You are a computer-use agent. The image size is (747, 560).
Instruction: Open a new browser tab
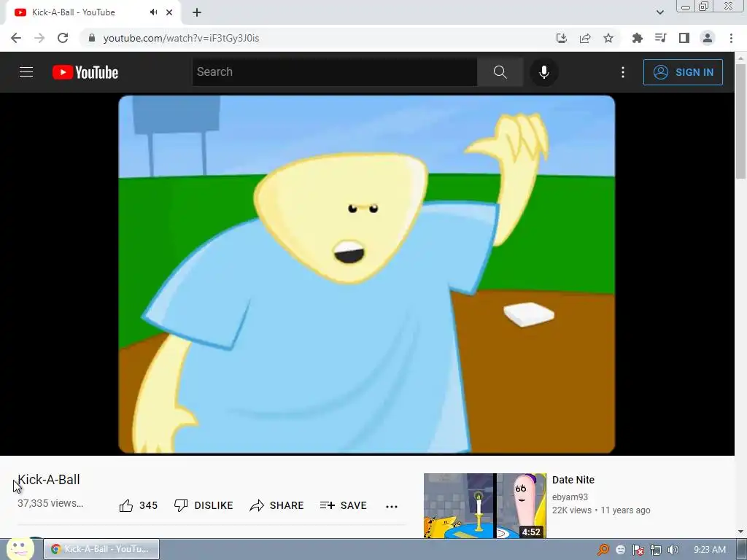pyautogui.click(x=197, y=12)
